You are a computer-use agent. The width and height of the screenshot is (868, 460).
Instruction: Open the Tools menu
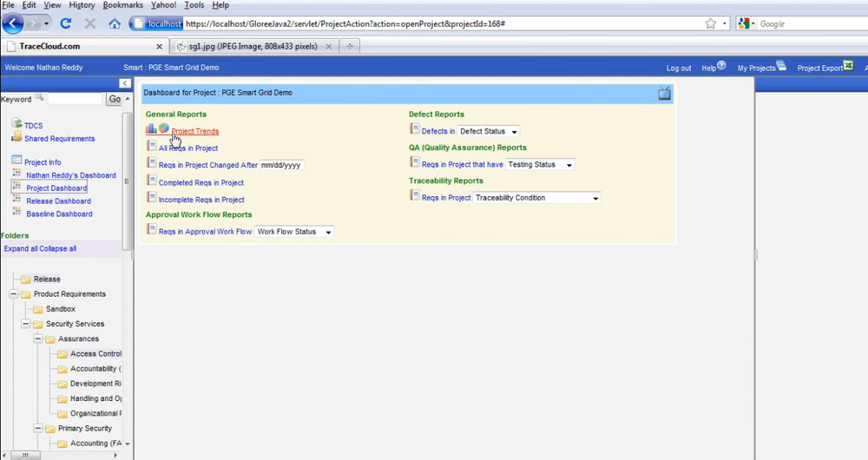[x=194, y=5]
